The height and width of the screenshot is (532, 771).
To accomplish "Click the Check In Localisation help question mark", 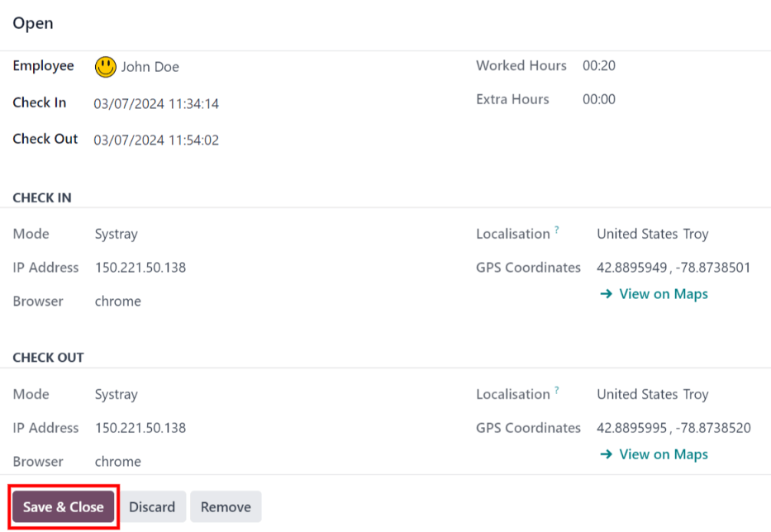I will [557, 230].
